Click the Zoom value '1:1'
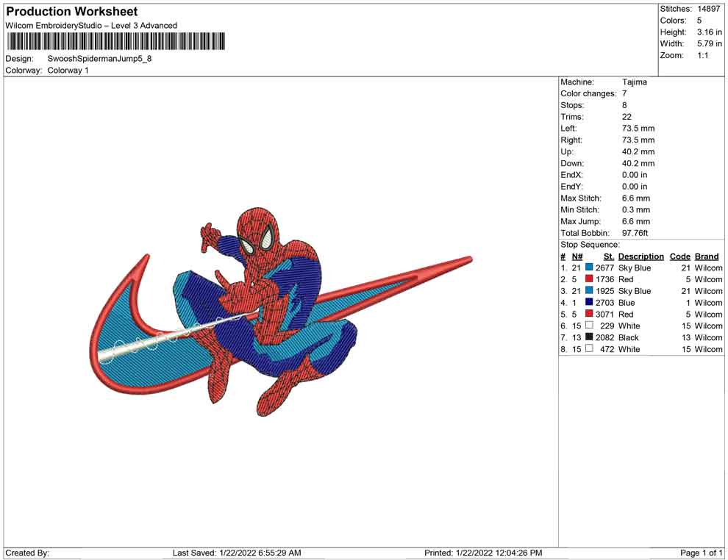This screenshot has width=728, height=560. 702,55
